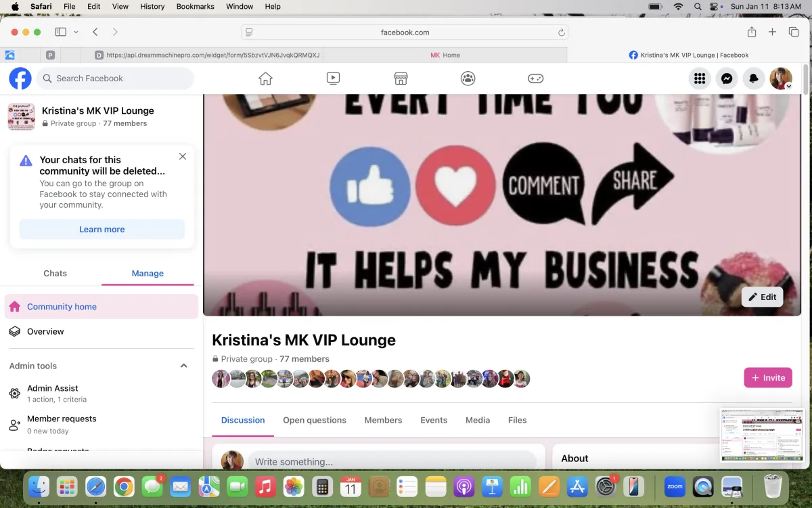Open Safari History menu
This screenshot has width=812, height=508.
pos(152,6)
